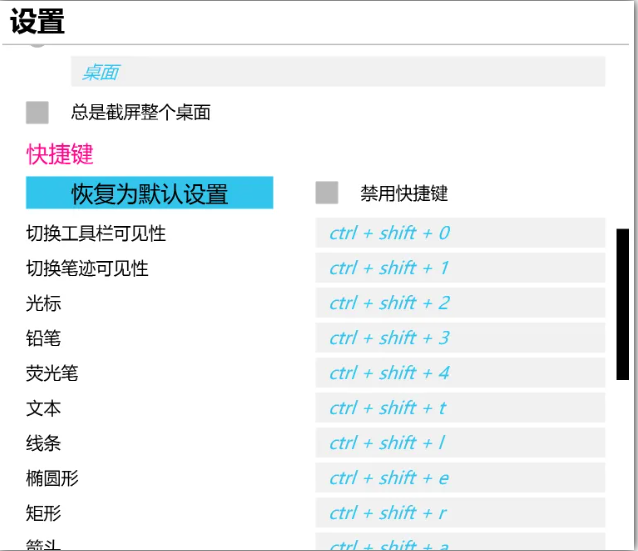Click the 椭圆形 text label
This screenshot has height=551, width=638.
(x=52, y=479)
